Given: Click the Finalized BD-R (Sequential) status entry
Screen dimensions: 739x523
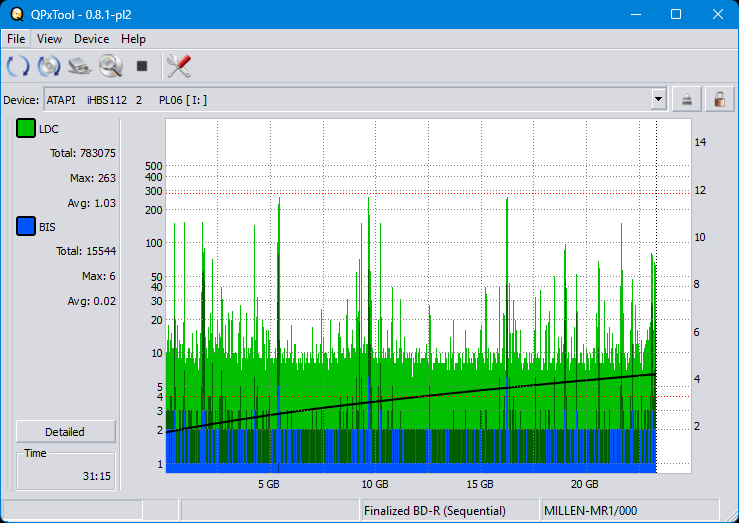Looking at the screenshot, I should 450,511.
